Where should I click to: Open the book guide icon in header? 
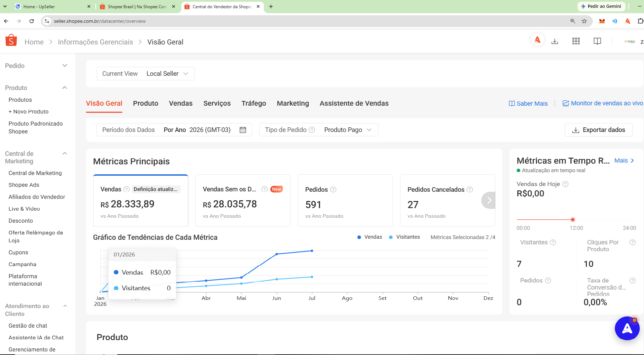[x=597, y=41]
